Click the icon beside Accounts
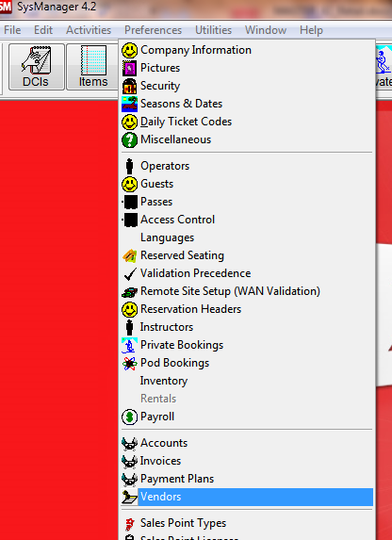Image resolution: width=392 pixels, height=540 pixels. coord(129,444)
